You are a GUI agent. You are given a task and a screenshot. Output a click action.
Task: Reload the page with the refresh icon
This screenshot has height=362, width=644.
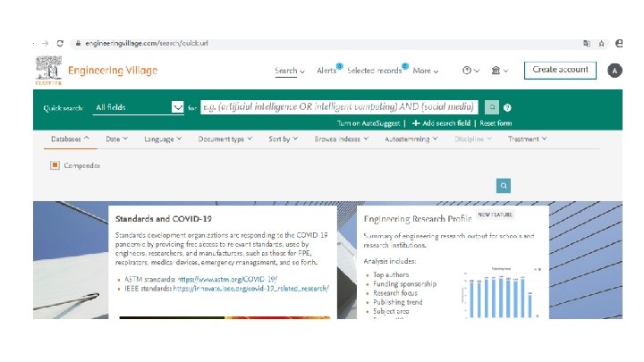(60, 43)
